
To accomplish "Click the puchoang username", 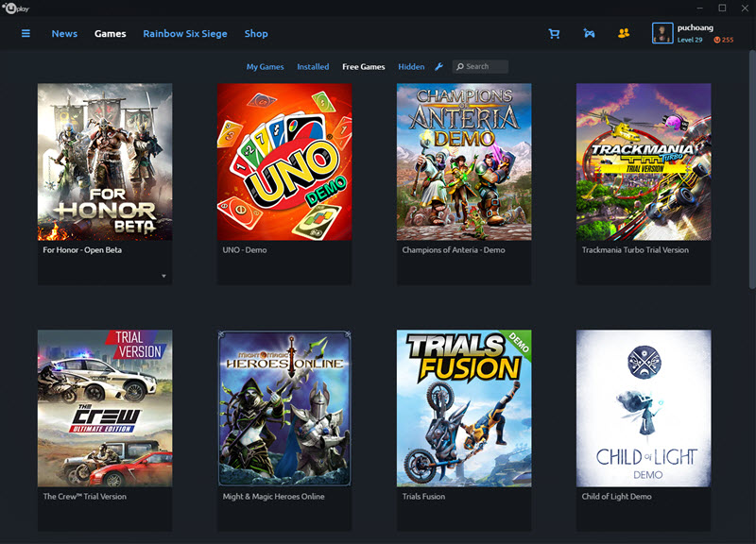I will [696, 27].
